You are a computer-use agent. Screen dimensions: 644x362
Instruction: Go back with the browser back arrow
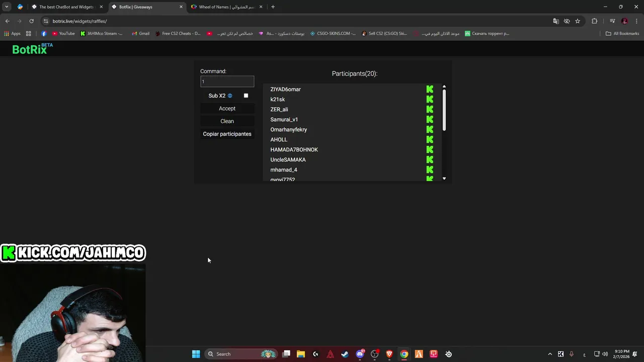7,21
